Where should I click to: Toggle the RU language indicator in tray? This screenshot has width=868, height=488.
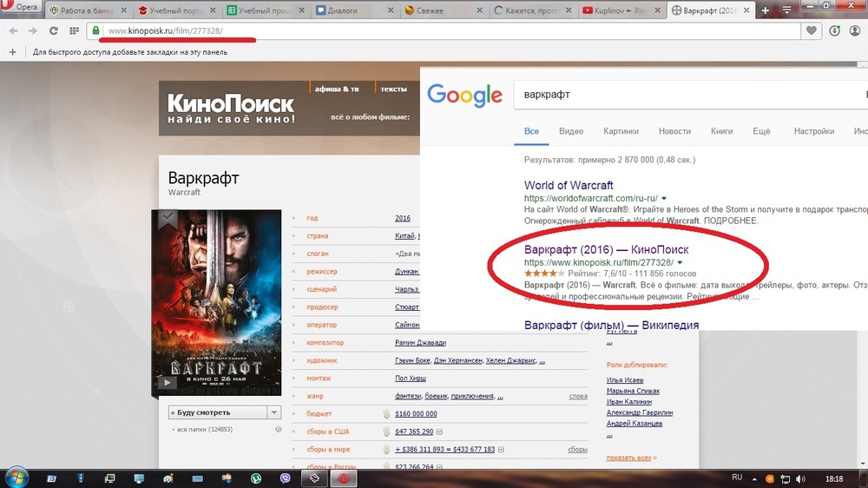[737, 478]
